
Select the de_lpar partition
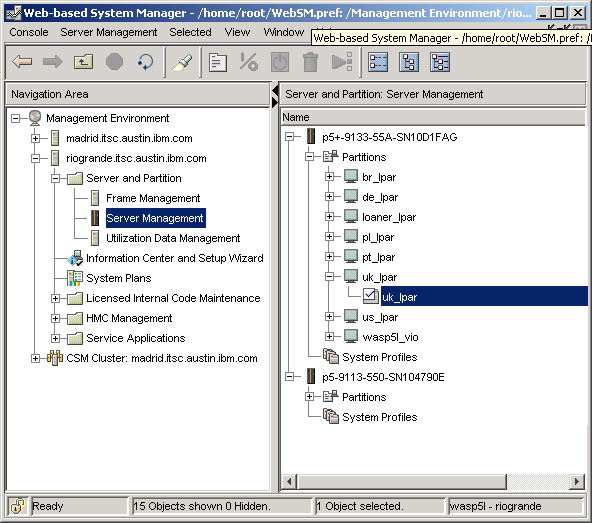[x=380, y=197]
